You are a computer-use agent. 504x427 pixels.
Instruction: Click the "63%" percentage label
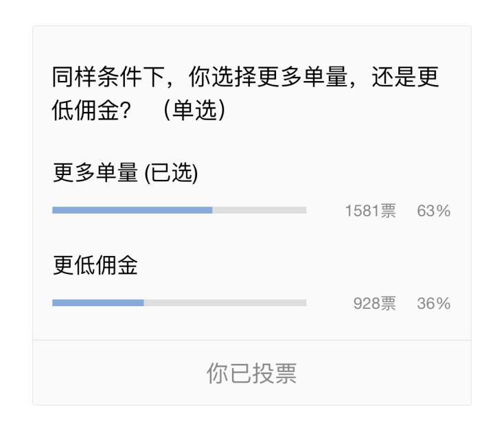click(x=433, y=211)
